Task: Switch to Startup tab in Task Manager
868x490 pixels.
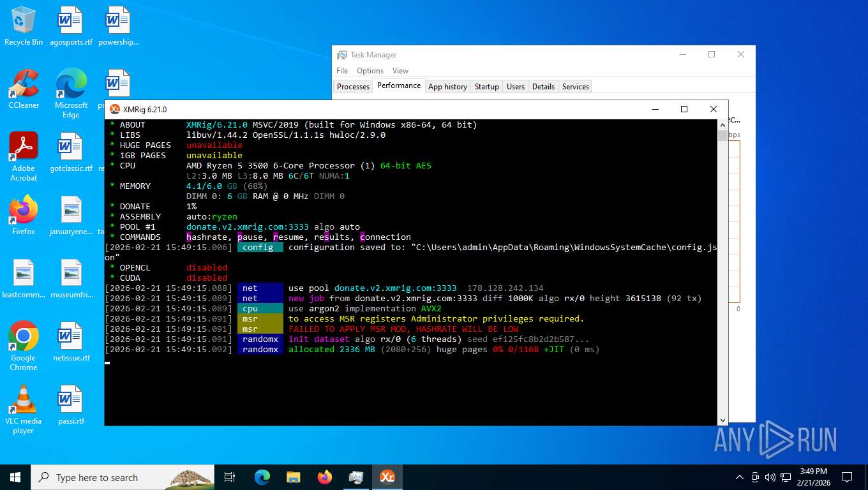Action: 486,87
